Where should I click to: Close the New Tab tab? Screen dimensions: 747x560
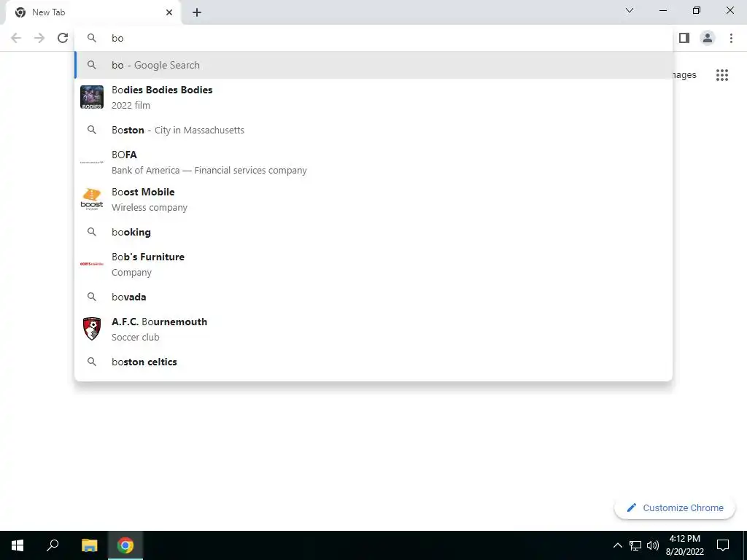169,12
